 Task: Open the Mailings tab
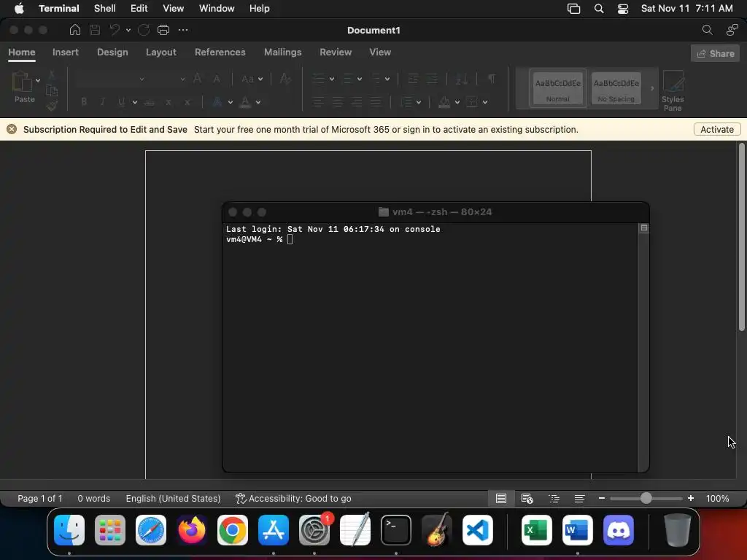pos(282,52)
